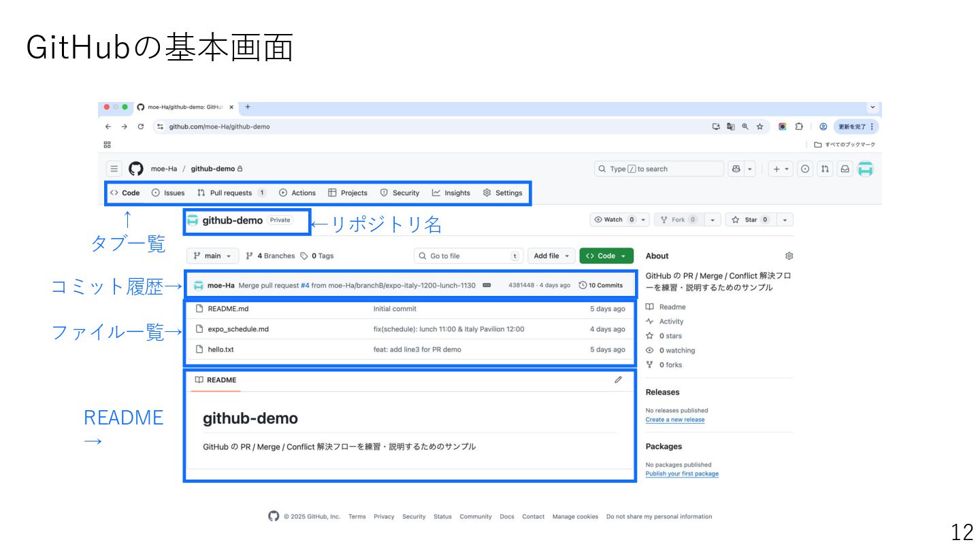980x551 pixels.
Task: Open the すべてのブックマーク folder
Action: (845, 144)
